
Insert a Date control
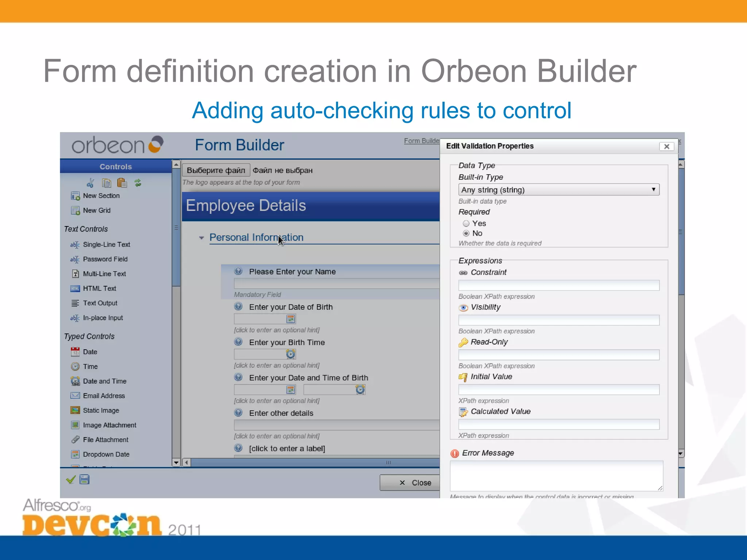[84, 352]
